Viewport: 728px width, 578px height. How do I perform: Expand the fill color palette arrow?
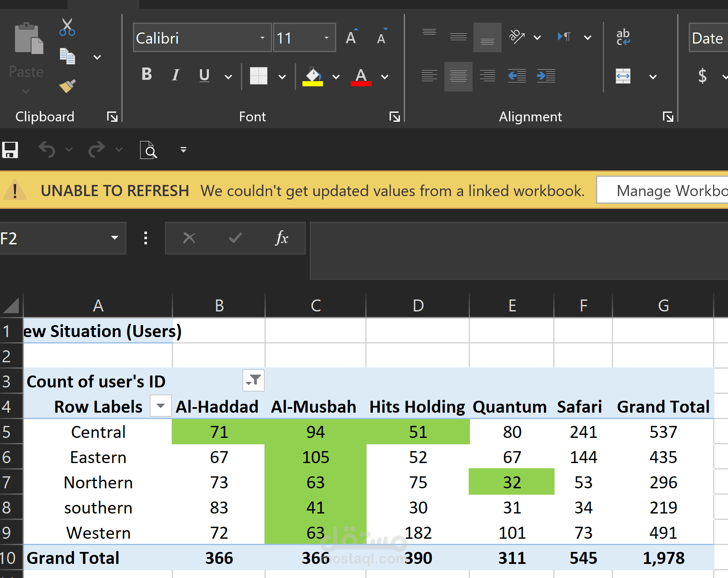[336, 77]
